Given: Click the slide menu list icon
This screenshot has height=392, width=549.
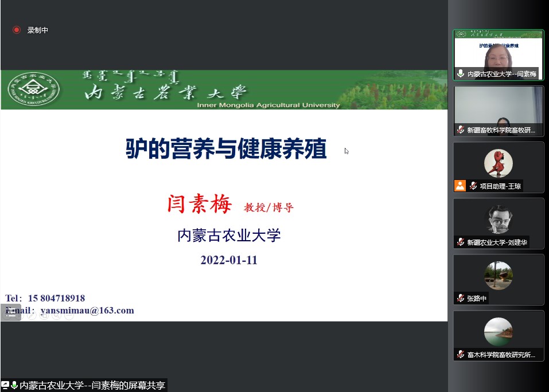Looking at the screenshot, I should (10, 312).
